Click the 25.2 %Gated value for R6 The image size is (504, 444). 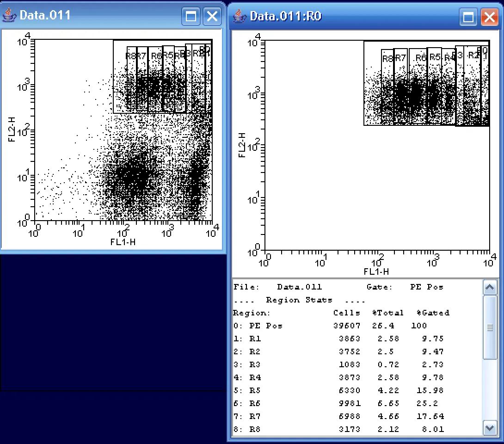(427, 403)
